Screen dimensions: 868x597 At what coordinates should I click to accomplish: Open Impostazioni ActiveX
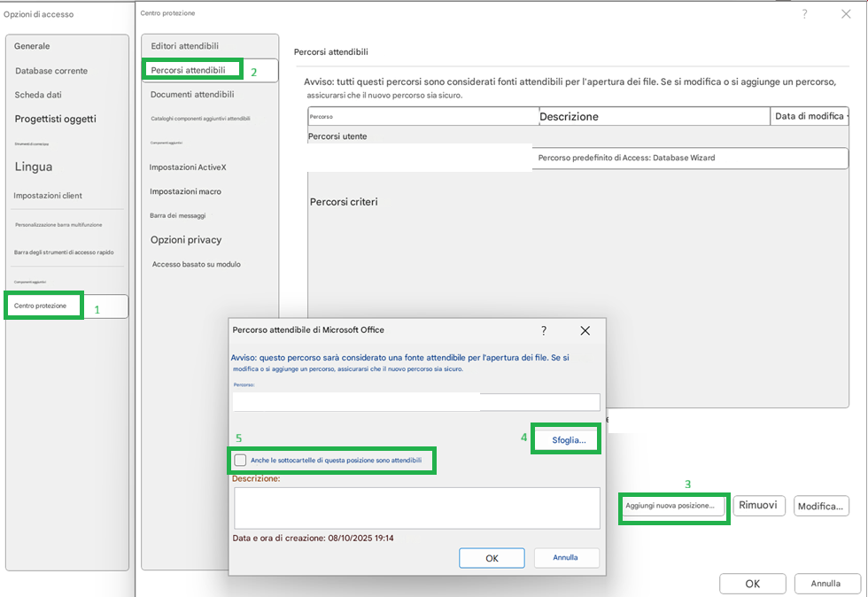click(188, 167)
